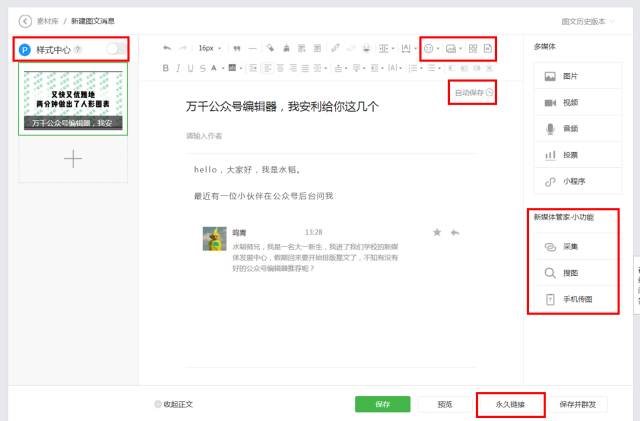Insert a blockquote with the quote icon

click(237, 49)
